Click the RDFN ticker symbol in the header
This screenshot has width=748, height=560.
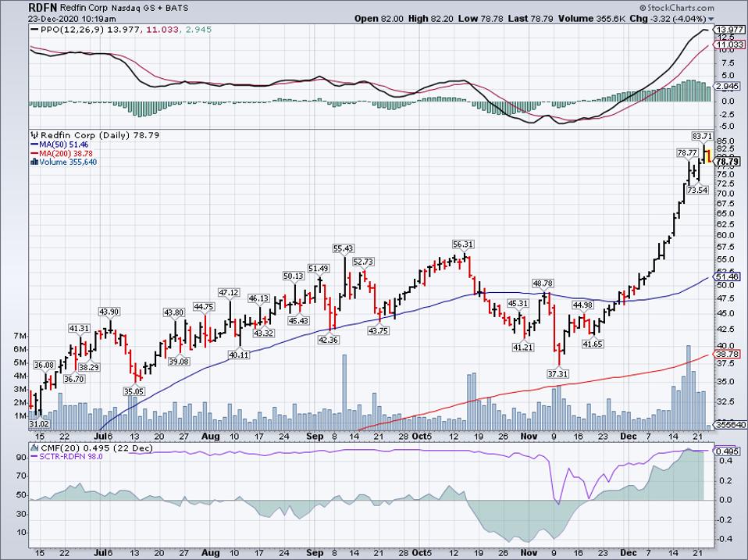pyautogui.click(x=42, y=8)
